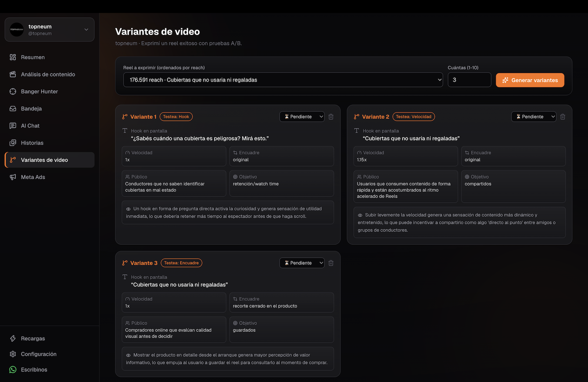
Task: Switch to AI Chat
Action: coord(50,126)
